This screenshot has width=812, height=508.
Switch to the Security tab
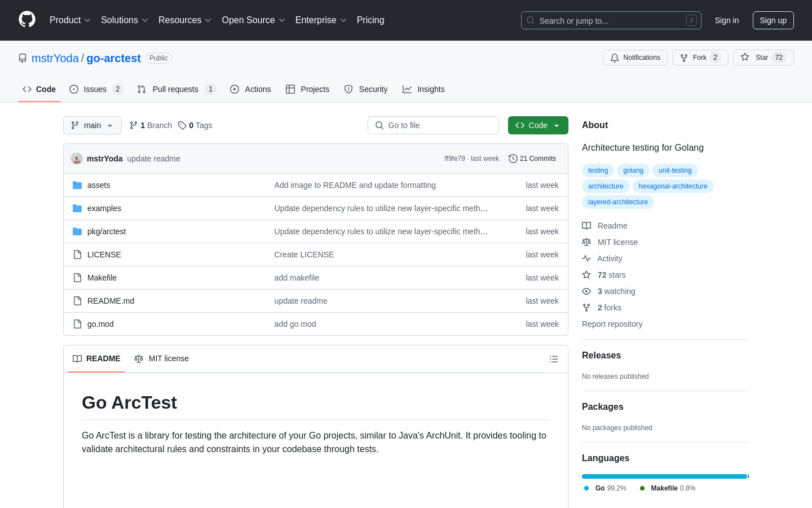(x=366, y=89)
